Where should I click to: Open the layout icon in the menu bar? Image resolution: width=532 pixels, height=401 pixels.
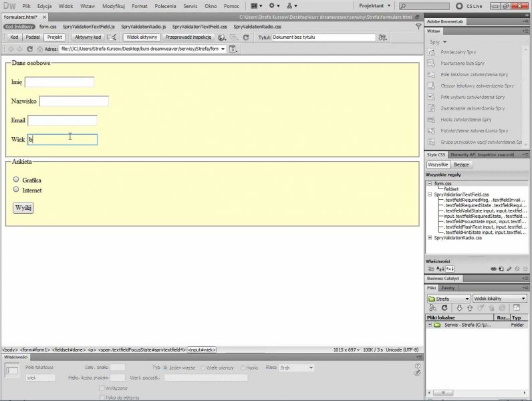coord(257,5)
